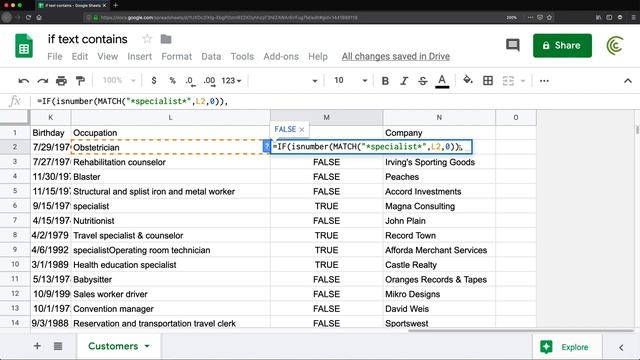640x360 pixels.
Task: Click All changes saved in Drive
Action: [x=396, y=56]
